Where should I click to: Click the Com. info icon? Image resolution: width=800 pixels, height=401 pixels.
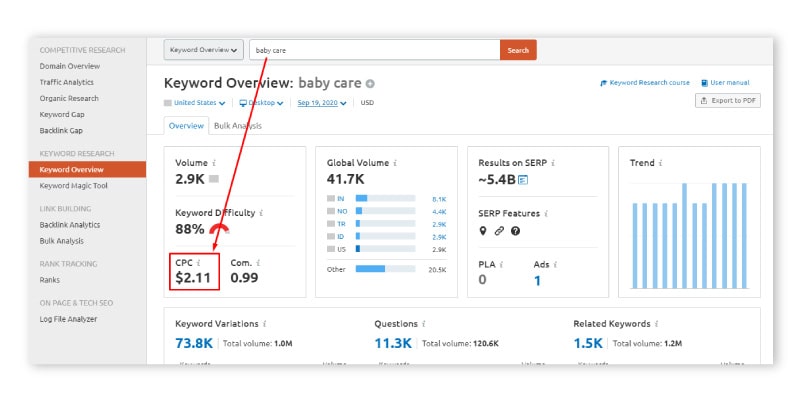pos(258,263)
